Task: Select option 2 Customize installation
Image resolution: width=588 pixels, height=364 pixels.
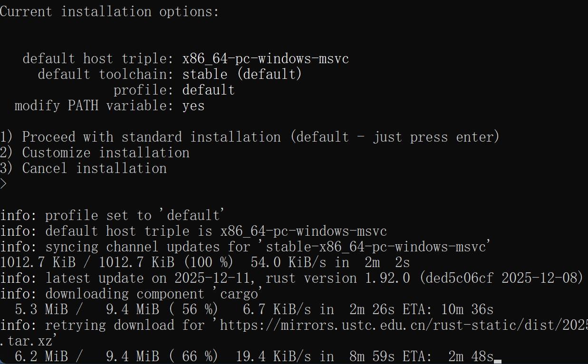Action: [x=95, y=153]
